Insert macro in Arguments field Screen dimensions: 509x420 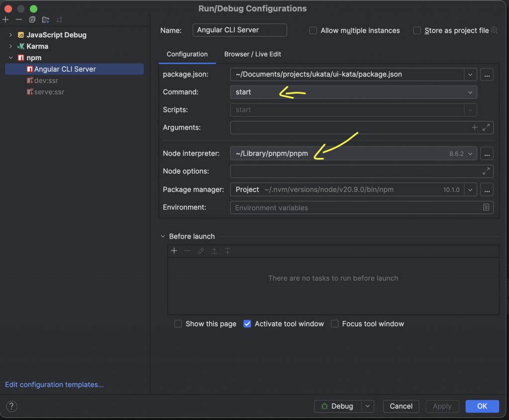point(475,128)
